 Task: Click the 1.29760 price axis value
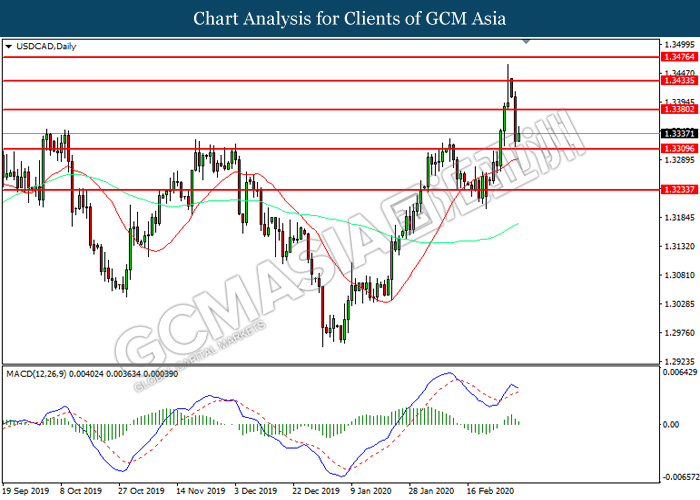click(x=679, y=333)
